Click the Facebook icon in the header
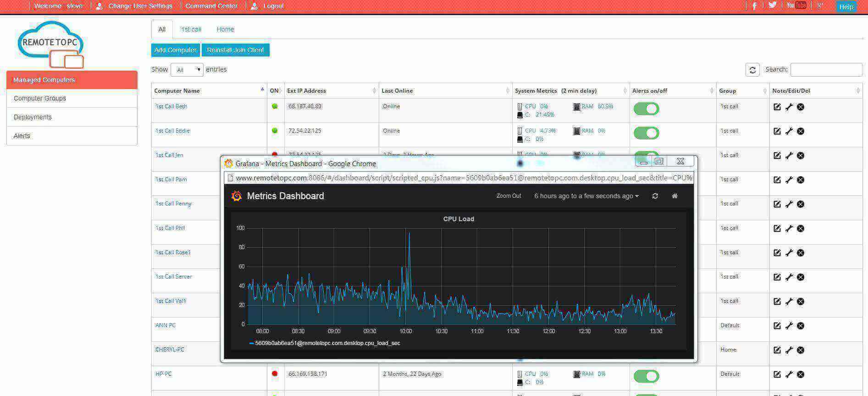 tap(754, 6)
